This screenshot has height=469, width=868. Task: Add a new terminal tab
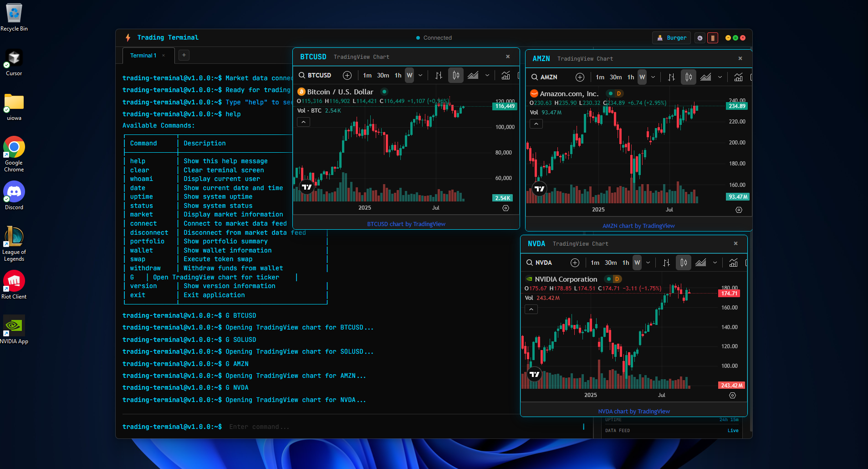point(184,55)
